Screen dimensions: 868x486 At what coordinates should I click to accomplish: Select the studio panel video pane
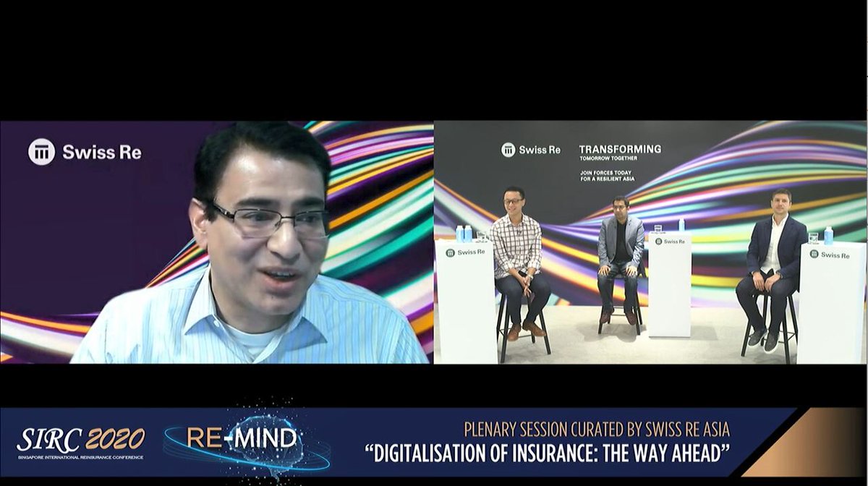pyautogui.click(x=650, y=242)
